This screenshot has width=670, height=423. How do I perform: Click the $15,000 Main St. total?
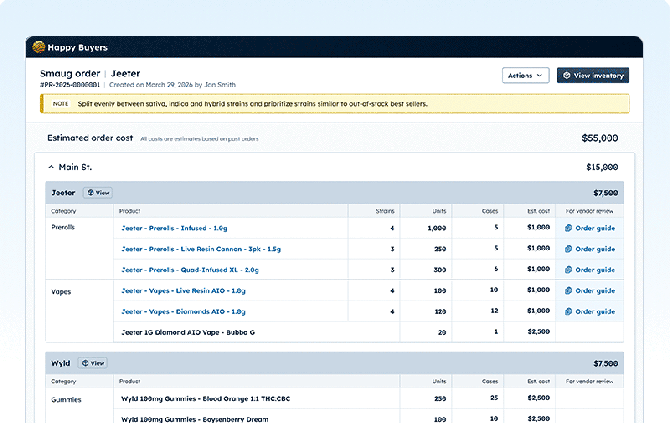(x=602, y=167)
